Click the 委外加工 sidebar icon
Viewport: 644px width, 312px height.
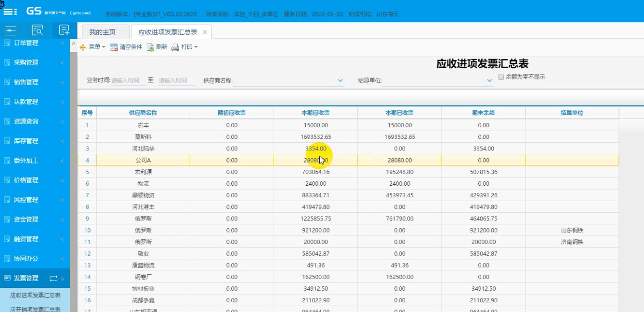[x=7, y=161]
